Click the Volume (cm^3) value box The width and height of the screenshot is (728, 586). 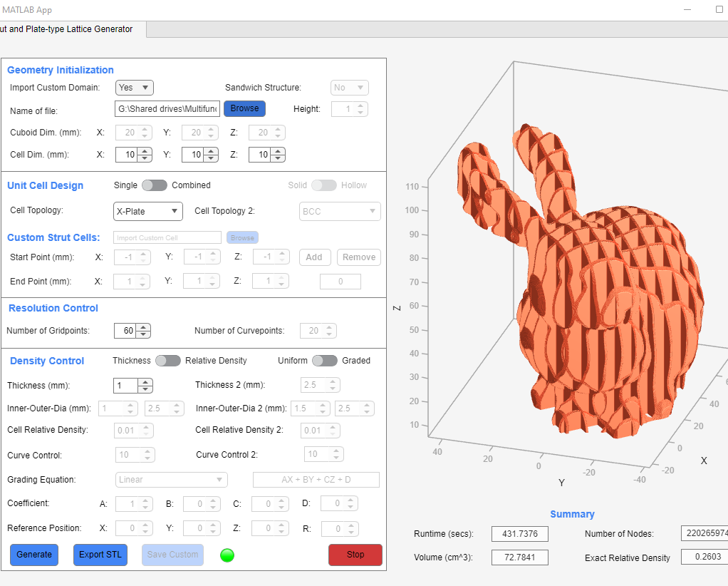[x=520, y=557]
